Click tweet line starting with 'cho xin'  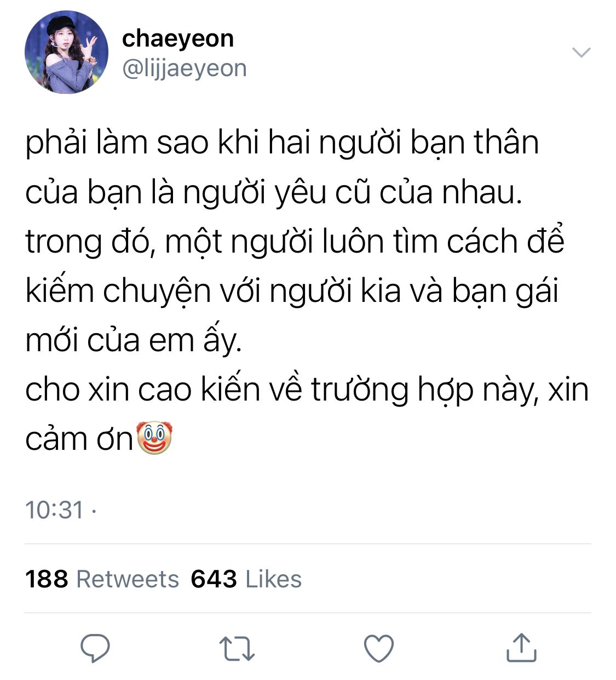[x=307, y=390]
